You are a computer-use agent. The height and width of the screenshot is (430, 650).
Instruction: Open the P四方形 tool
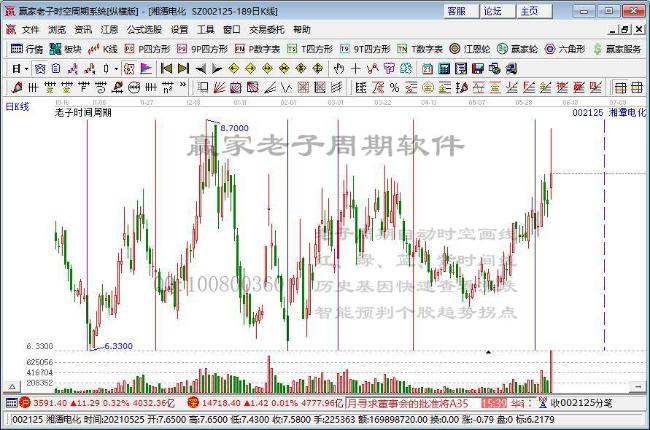147,49
